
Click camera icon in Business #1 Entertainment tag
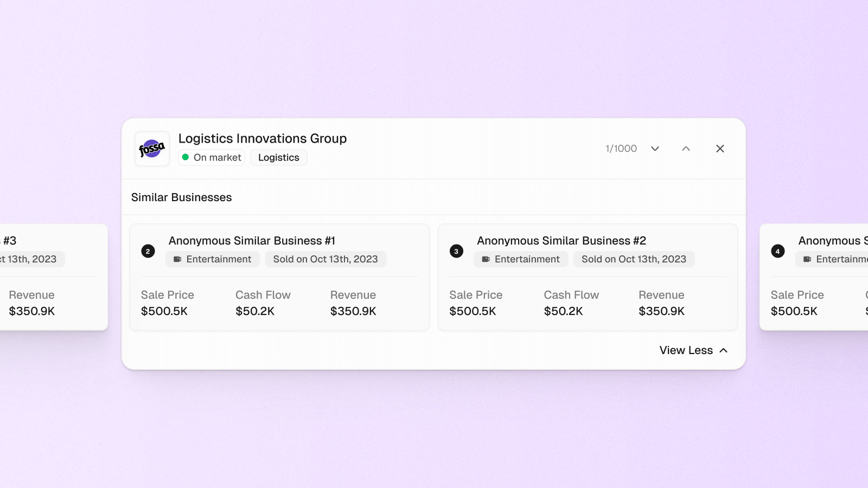(x=177, y=259)
